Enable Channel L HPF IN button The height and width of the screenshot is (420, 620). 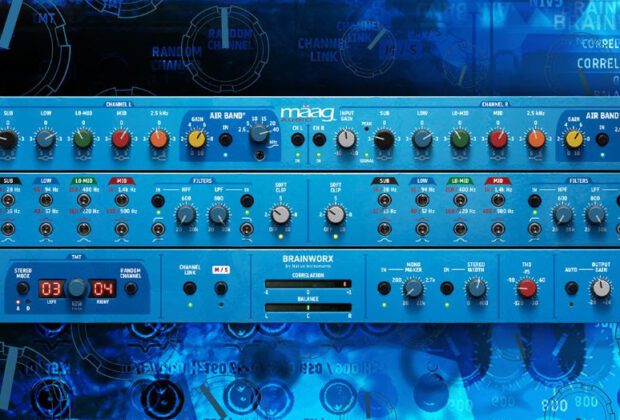coord(158,201)
